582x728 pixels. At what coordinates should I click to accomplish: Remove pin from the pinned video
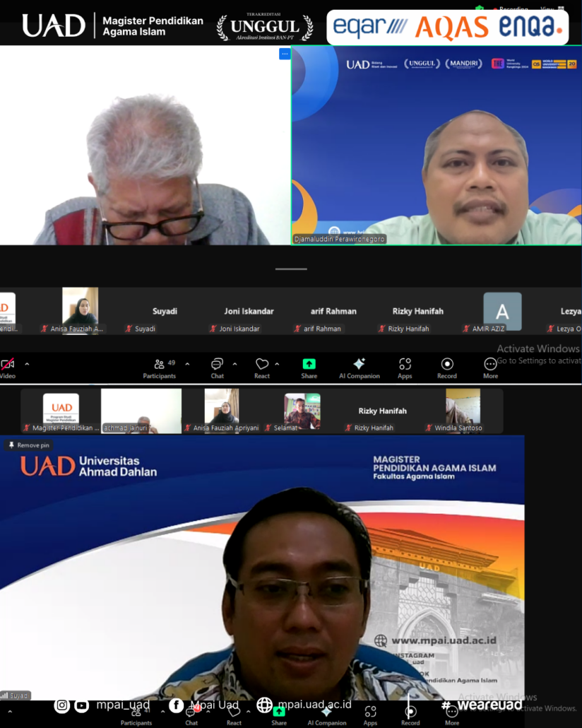click(29, 445)
